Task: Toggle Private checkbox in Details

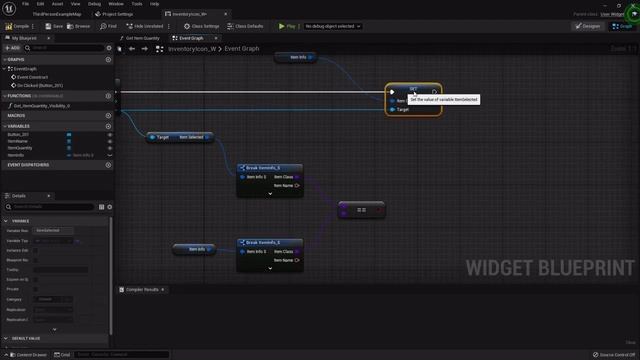Action: point(36,289)
